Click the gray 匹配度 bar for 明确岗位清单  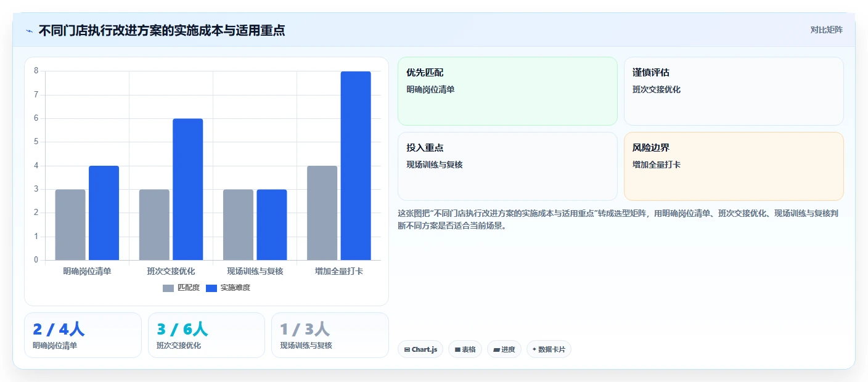pyautogui.click(x=70, y=225)
